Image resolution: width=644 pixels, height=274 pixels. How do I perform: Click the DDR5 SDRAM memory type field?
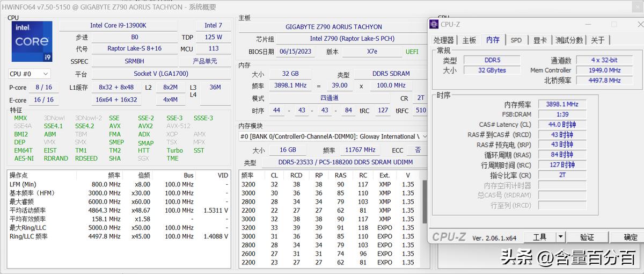(x=391, y=74)
